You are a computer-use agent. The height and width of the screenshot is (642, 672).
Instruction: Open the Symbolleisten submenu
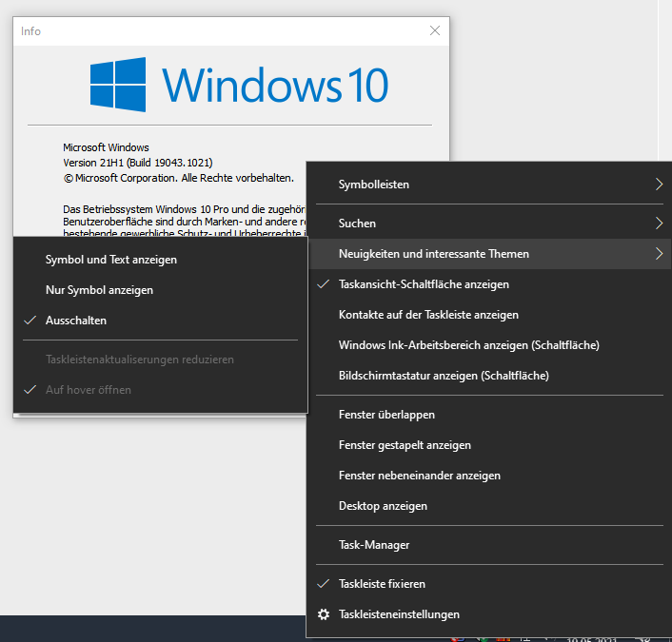pos(489,185)
